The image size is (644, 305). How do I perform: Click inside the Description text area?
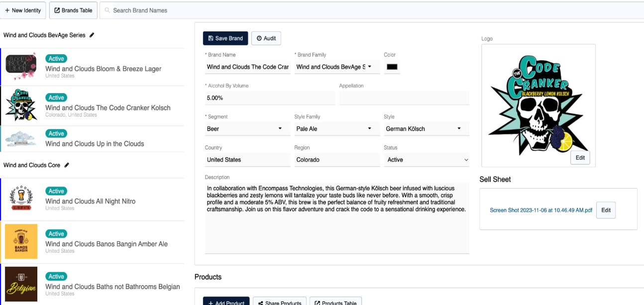click(337, 218)
